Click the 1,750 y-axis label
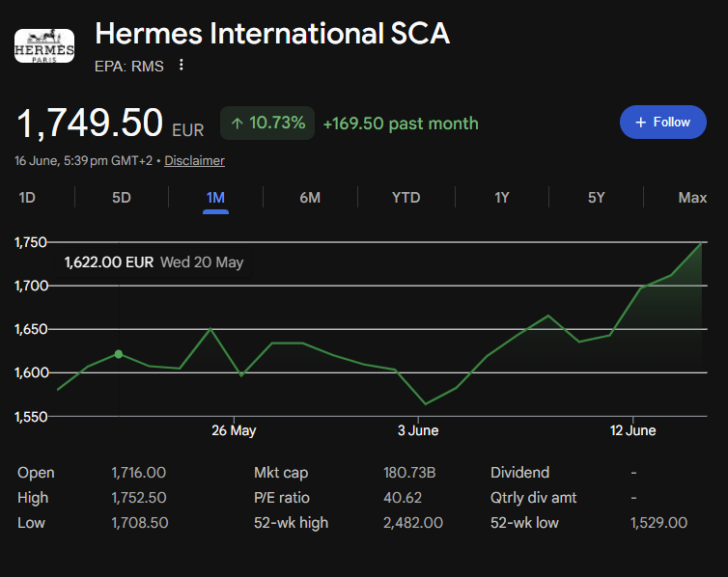Viewport: 728px width, 577px height. 31,242
